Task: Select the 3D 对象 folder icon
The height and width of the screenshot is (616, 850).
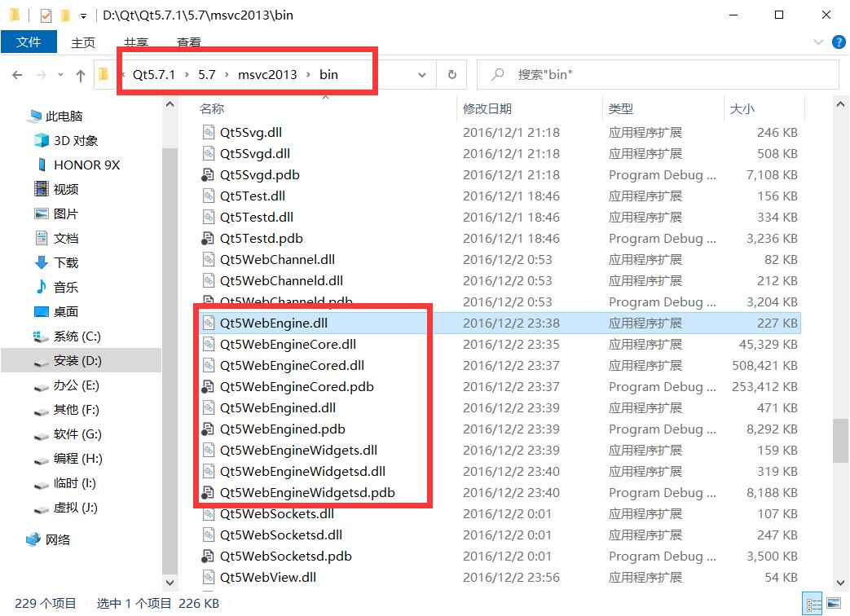Action: click(42, 140)
